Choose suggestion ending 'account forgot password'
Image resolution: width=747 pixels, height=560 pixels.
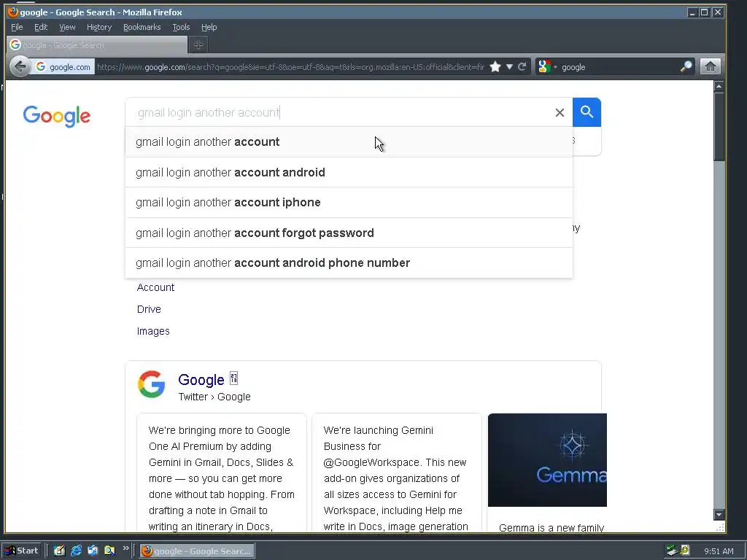click(x=349, y=233)
